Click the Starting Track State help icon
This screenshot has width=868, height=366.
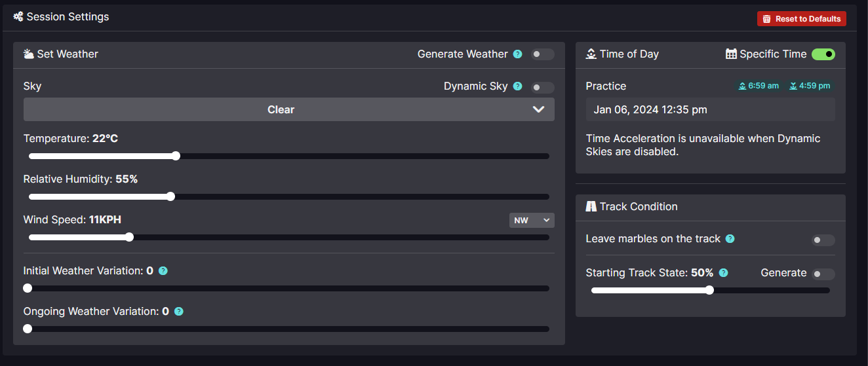(723, 273)
